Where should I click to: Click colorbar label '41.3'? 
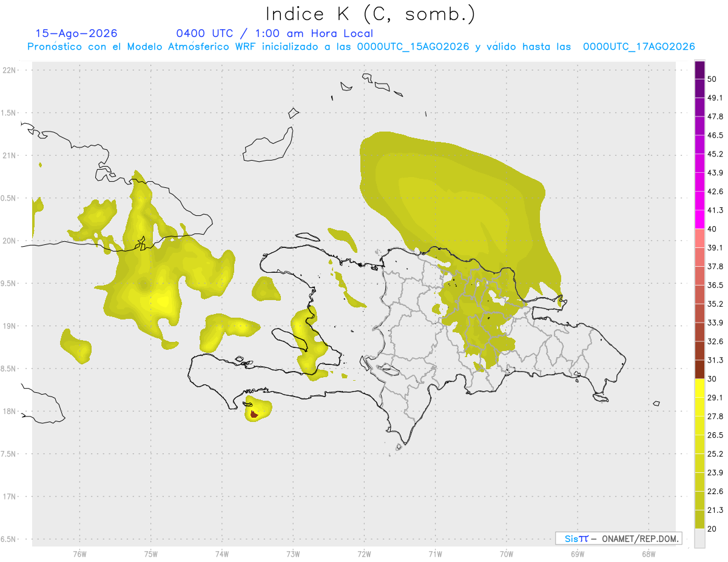(x=715, y=210)
